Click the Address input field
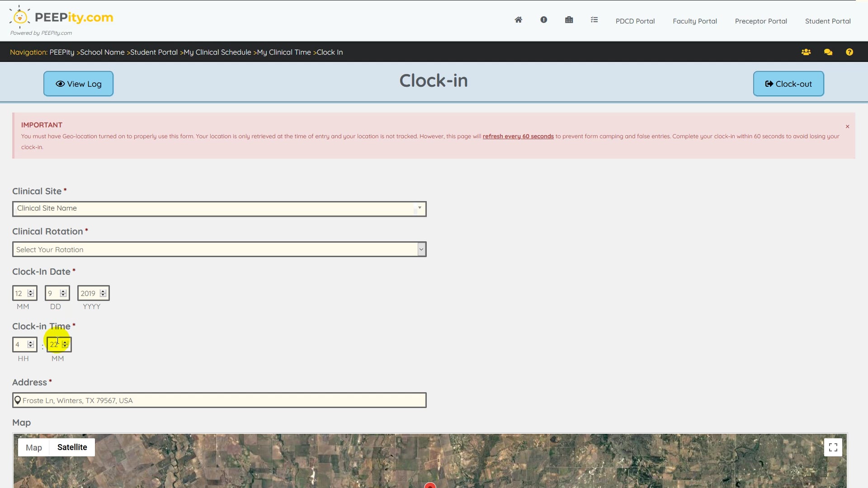This screenshot has height=488, width=868. coord(219,400)
